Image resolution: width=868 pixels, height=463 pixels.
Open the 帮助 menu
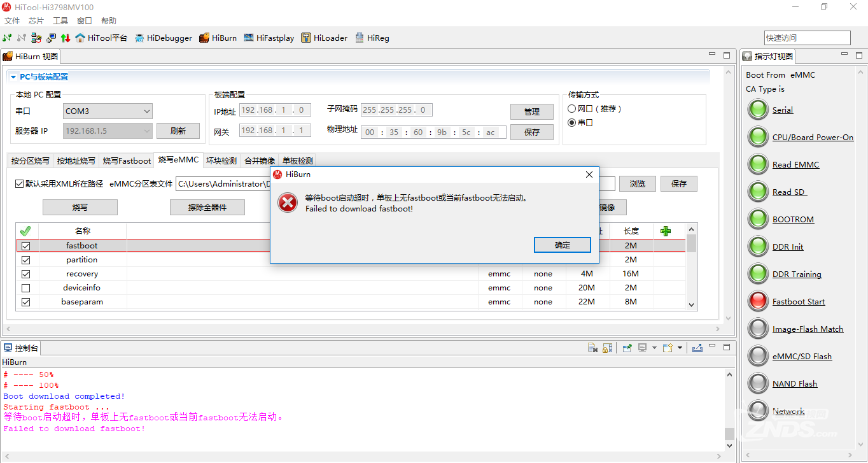[x=109, y=21]
